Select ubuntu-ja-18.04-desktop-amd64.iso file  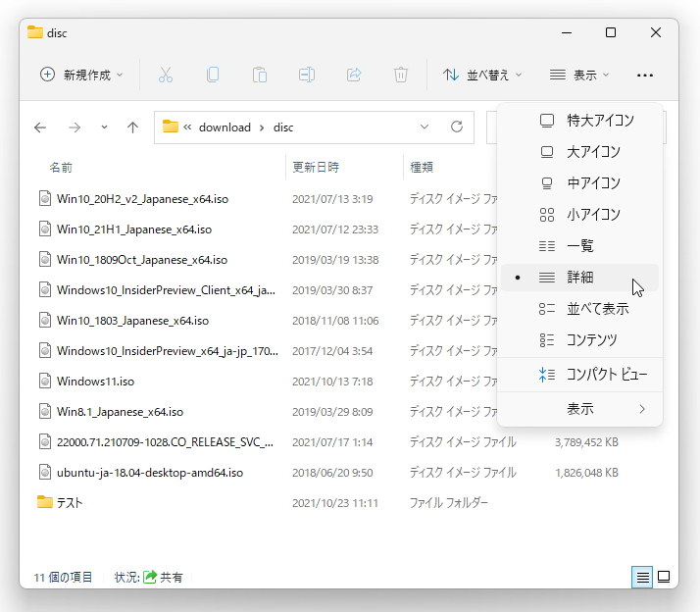pos(150,472)
